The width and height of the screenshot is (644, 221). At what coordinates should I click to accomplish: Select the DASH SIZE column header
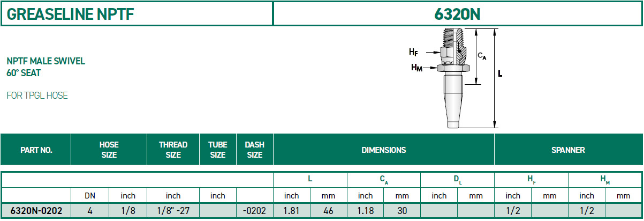[x=254, y=150]
